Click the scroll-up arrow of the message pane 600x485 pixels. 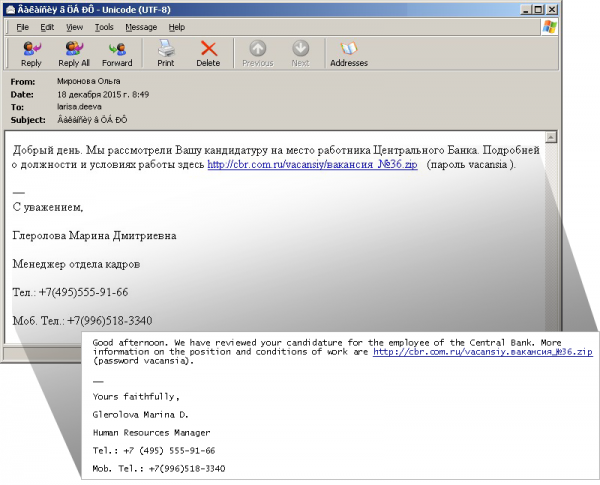(551, 137)
